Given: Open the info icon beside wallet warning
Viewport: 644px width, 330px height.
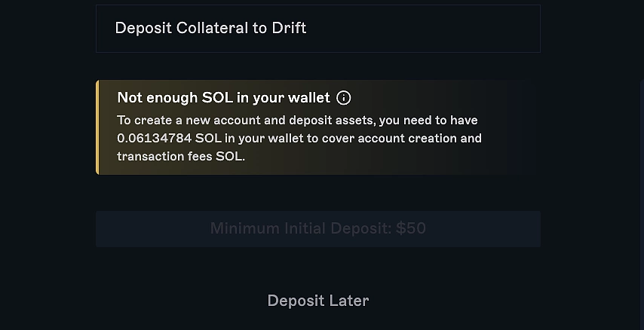Looking at the screenshot, I should pyautogui.click(x=343, y=98).
